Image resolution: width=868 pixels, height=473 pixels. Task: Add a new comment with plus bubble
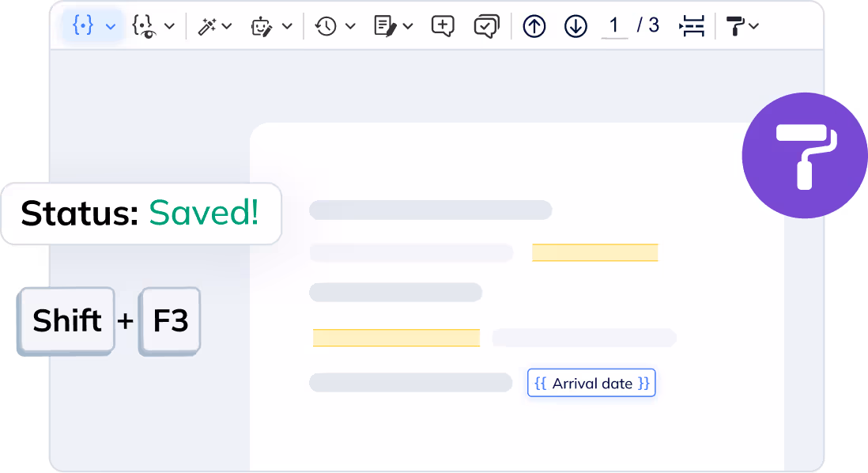coord(443,26)
